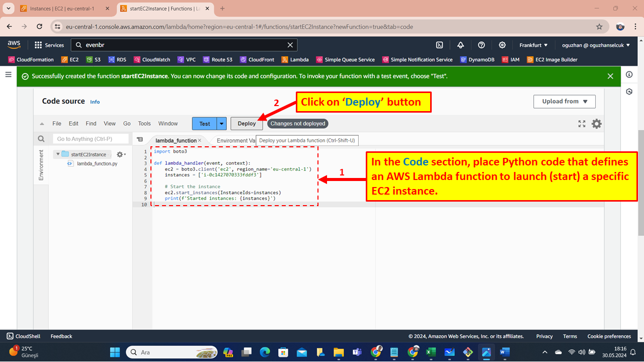Bookmark the page with the star icon
The image size is (644, 362).
(x=599, y=27)
